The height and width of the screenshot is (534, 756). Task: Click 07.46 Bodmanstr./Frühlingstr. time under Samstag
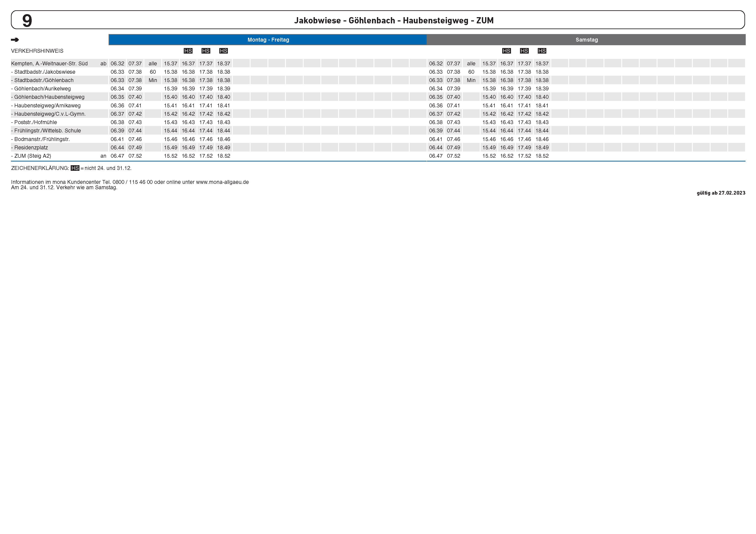pos(453,139)
